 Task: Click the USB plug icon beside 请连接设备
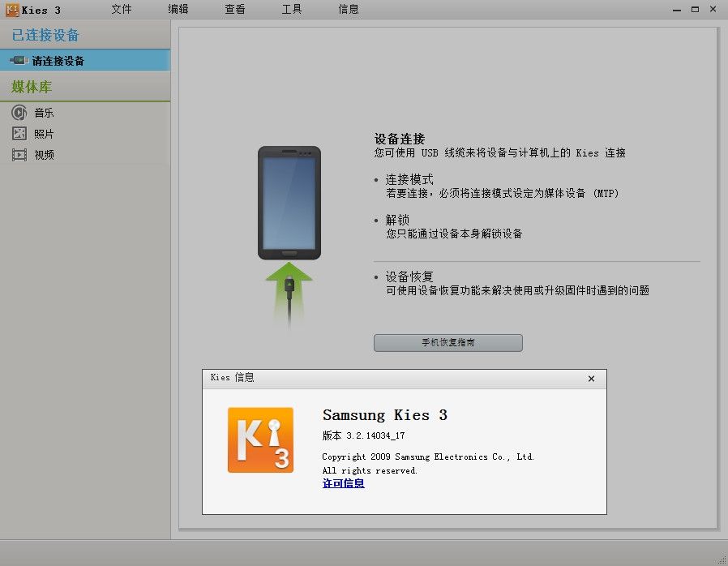pyautogui.click(x=19, y=60)
